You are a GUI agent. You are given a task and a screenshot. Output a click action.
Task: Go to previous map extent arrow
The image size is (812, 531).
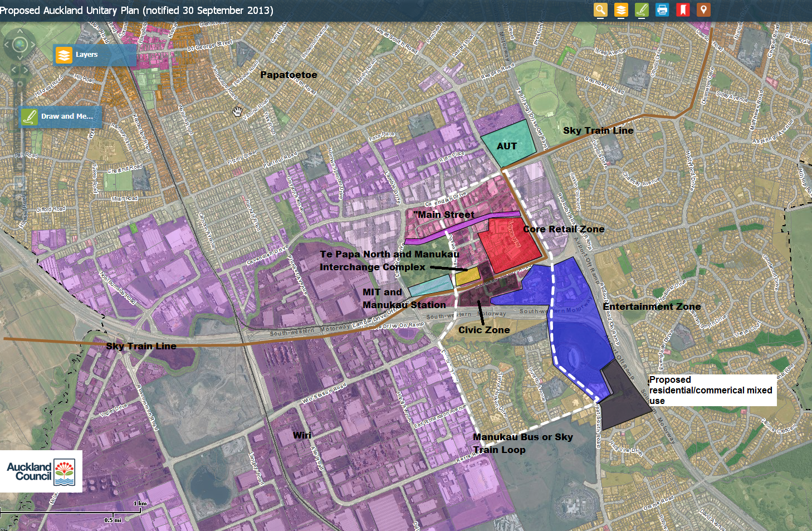pos(15,70)
